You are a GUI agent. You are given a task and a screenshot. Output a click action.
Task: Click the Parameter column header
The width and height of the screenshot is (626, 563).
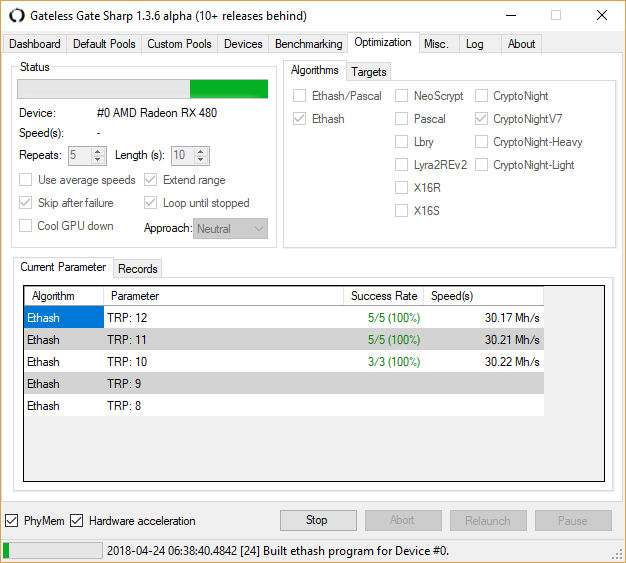coord(224,296)
